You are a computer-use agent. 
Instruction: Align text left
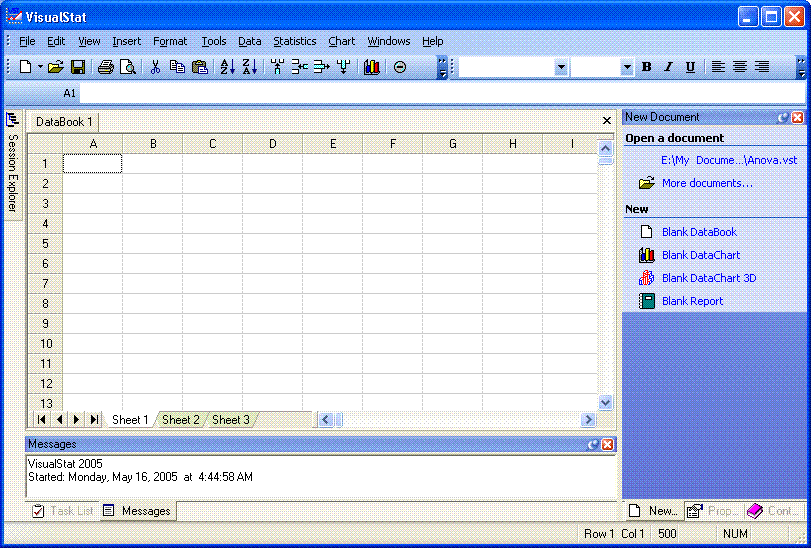click(x=718, y=67)
